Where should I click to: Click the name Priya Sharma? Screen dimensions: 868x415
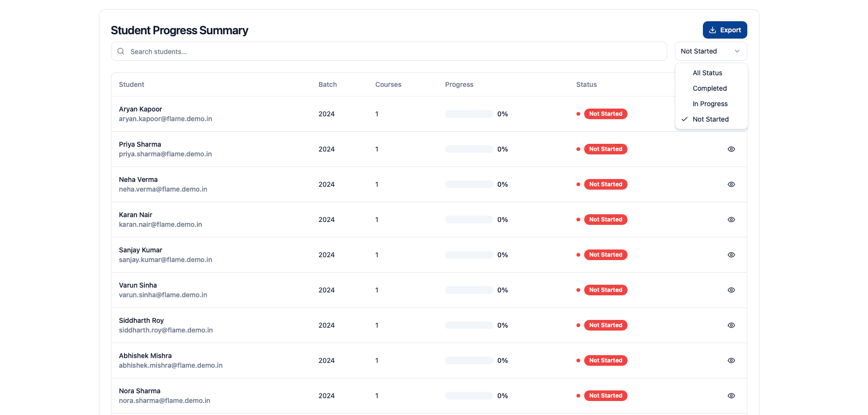pyautogui.click(x=140, y=144)
